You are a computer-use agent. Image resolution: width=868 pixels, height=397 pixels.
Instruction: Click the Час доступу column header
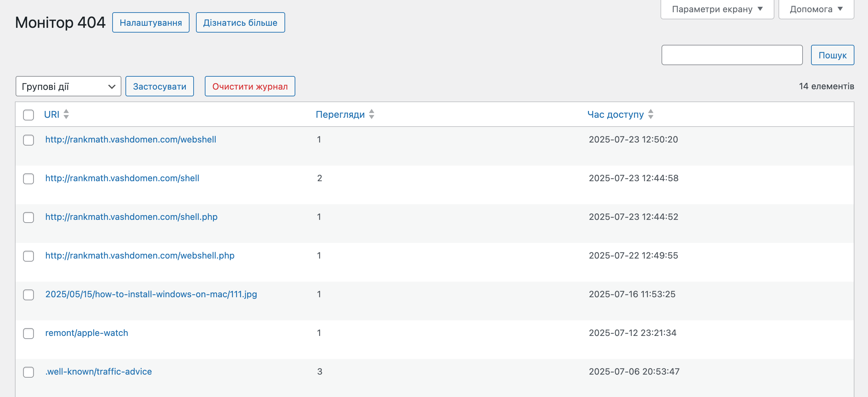click(x=616, y=115)
